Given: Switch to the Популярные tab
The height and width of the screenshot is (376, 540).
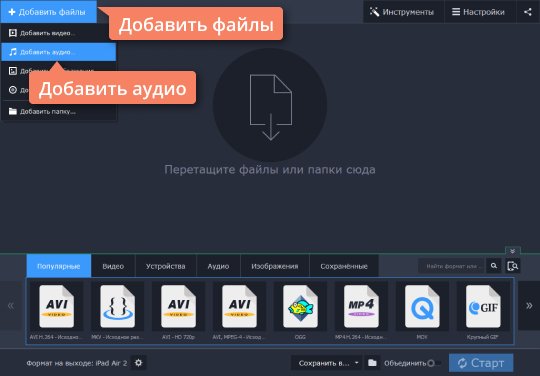Looking at the screenshot, I should (x=59, y=266).
